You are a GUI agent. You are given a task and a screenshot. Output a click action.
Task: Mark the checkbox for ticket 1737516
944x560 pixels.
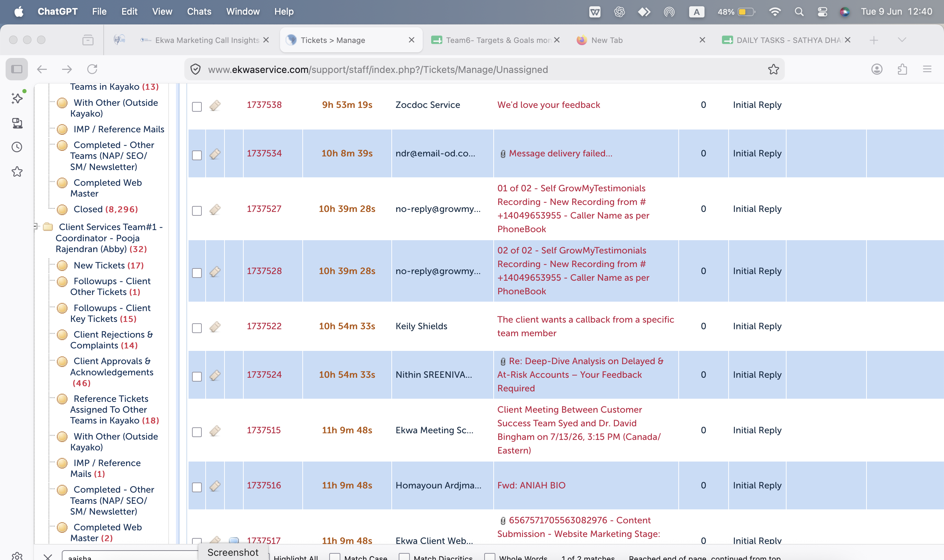(197, 487)
